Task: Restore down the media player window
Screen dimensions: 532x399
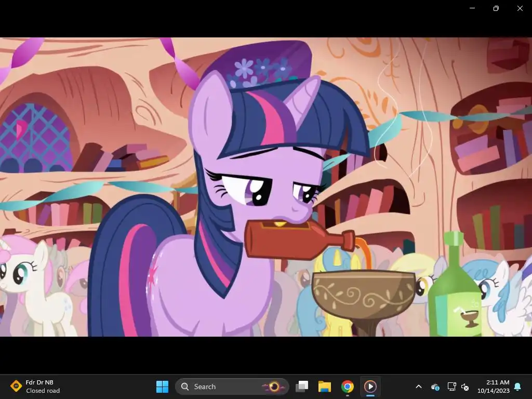Action: (x=496, y=8)
